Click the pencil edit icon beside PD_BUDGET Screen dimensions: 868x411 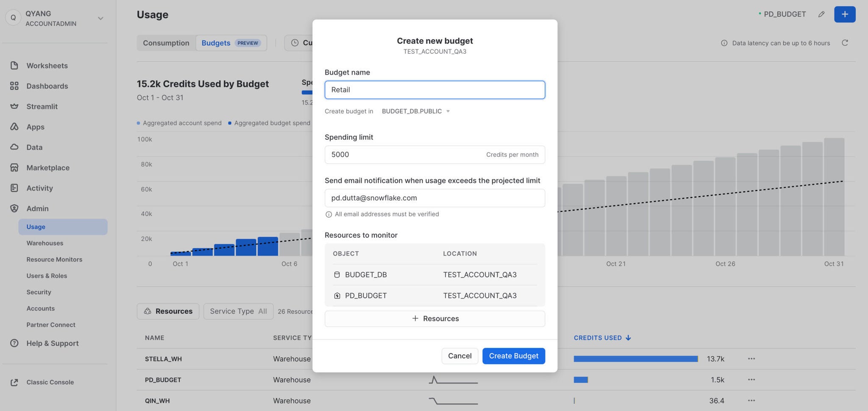click(821, 14)
